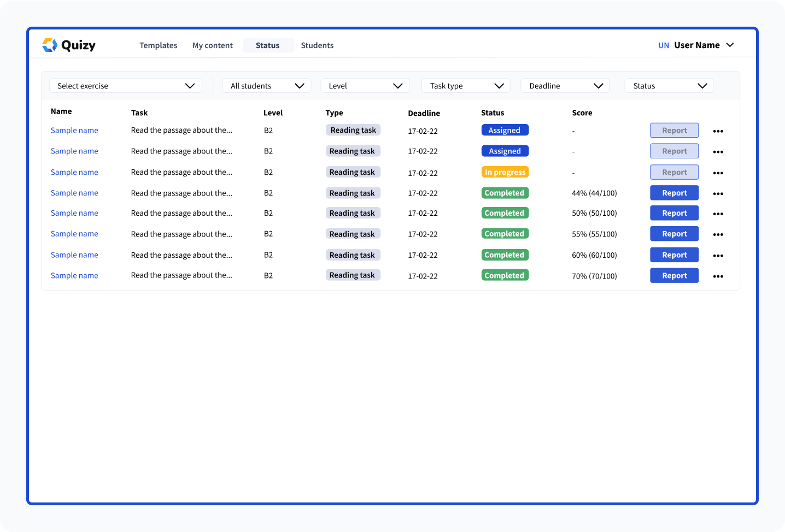Screen dimensions: 785x532
Task: Click the Quizy logo icon
Action: click(x=50, y=45)
